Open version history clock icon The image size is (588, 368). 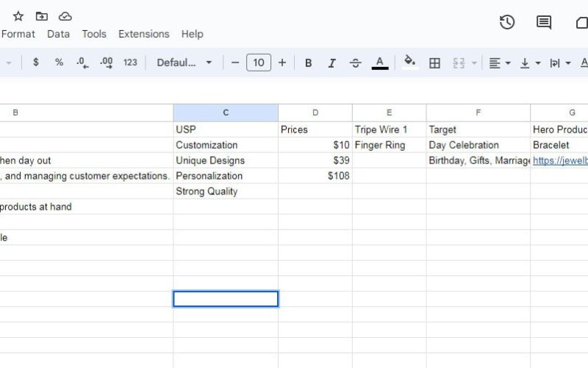(507, 22)
